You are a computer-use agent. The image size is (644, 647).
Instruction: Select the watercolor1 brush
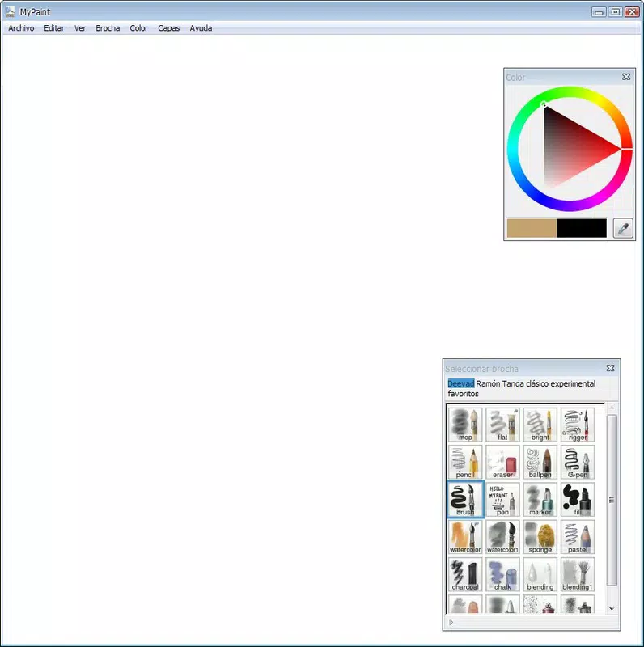click(502, 537)
